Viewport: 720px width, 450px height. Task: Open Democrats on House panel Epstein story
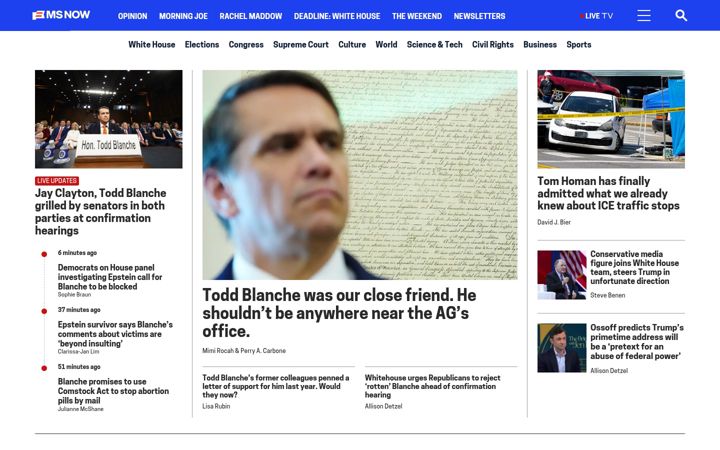point(110,277)
